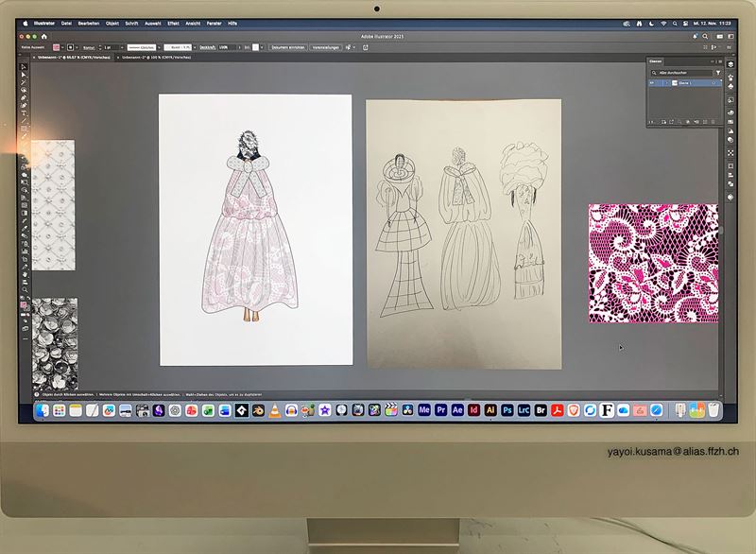Click the filter icon in Ebenen panel
The image size is (756, 554).
pos(717,72)
